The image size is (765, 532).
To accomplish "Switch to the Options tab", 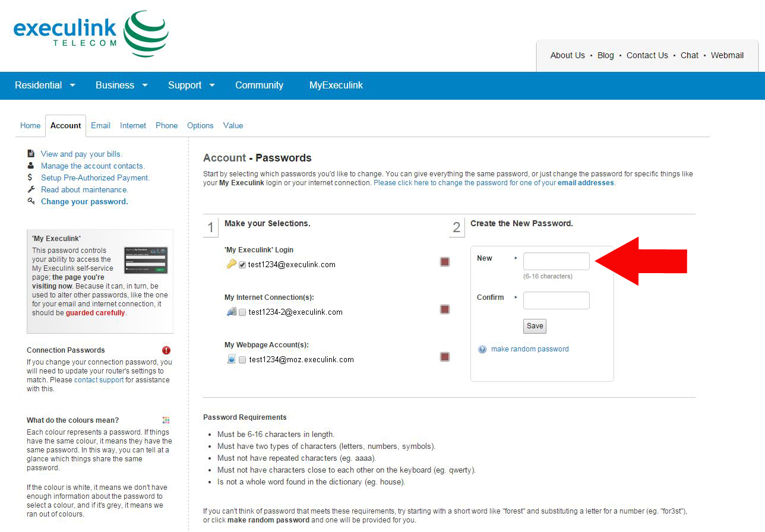I will pos(200,125).
